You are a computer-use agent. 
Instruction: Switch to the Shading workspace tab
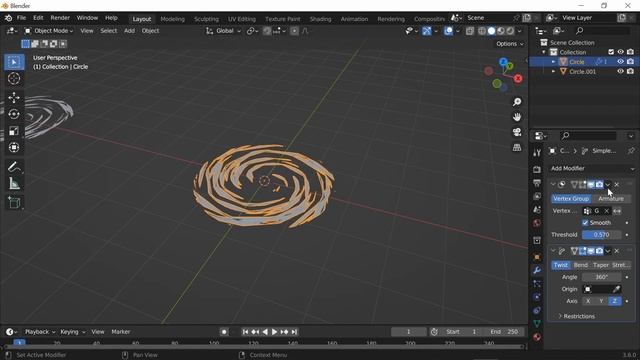[320, 19]
